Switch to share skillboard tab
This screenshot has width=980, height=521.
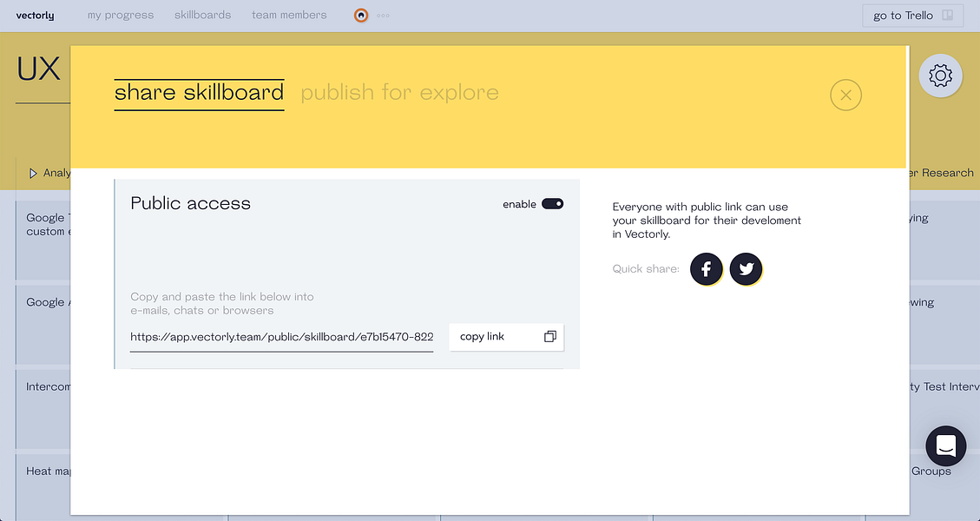point(200,93)
